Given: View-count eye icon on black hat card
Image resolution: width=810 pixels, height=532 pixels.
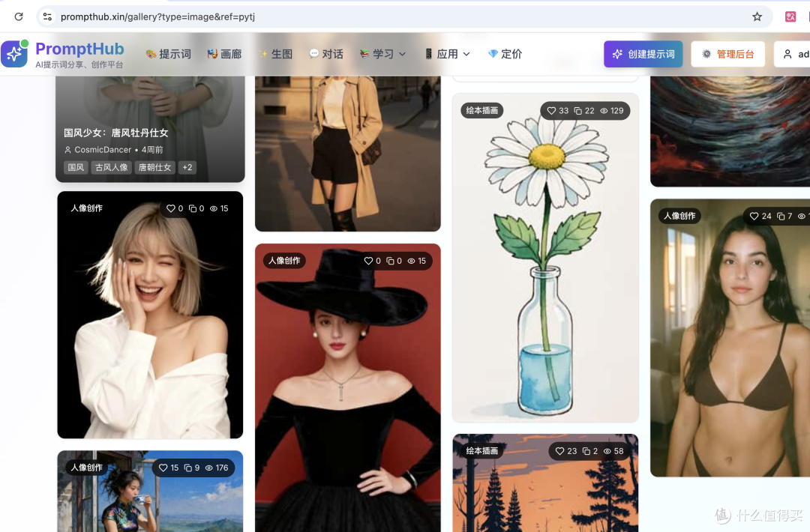Looking at the screenshot, I should [411, 261].
